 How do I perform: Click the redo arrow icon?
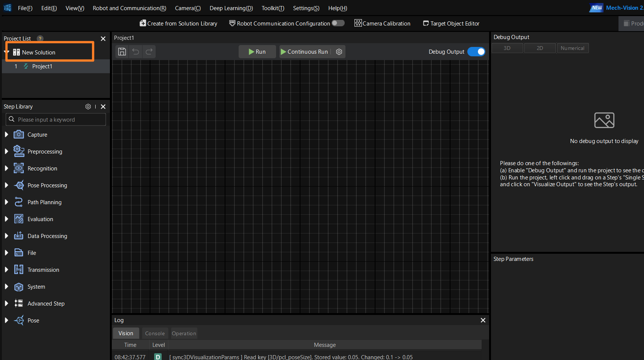149,52
